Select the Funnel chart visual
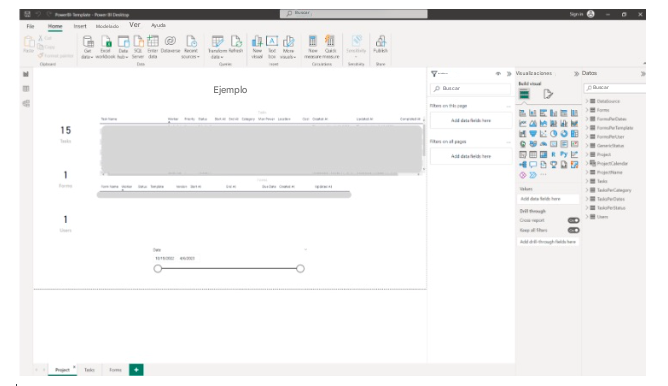 [x=533, y=134]
